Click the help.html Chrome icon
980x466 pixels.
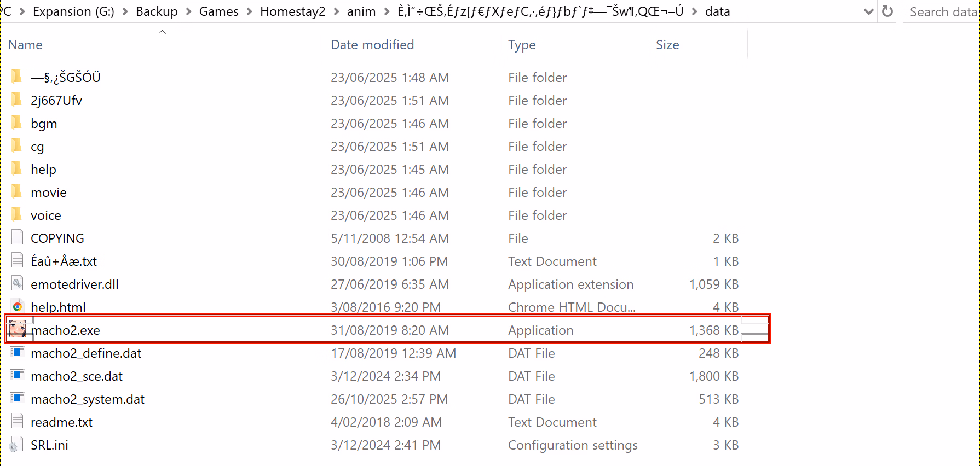tap(18, 307)
